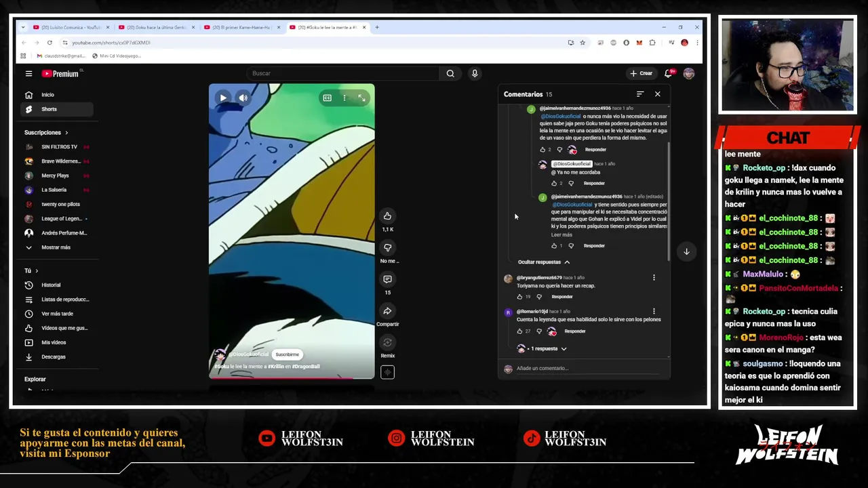Open the Remix option for the Short

tap(387, 342)
